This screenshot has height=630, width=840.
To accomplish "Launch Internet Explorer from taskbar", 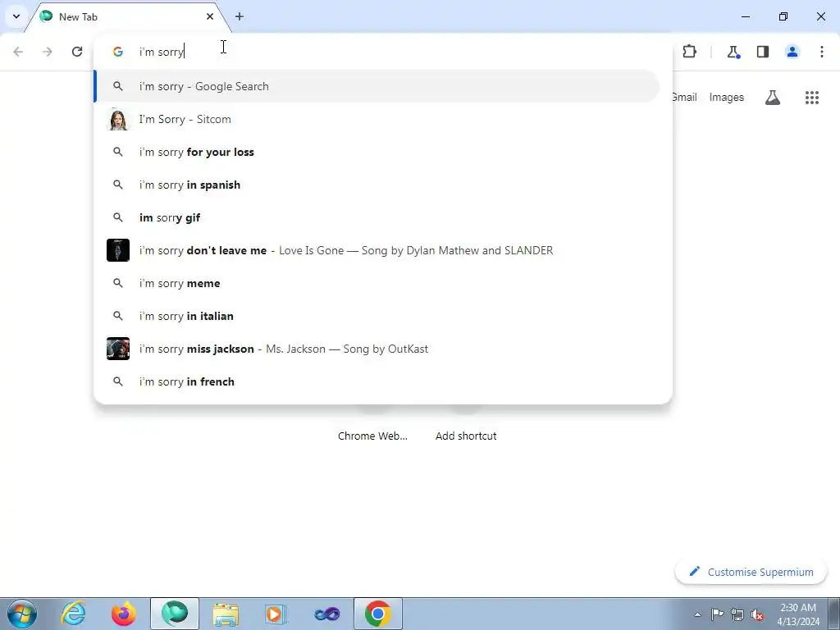I will (73, 614).
